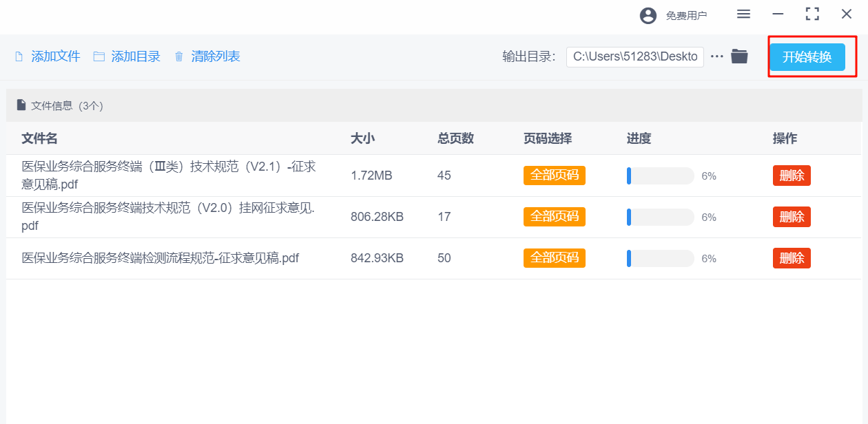Delete the V2.1 技术规范 PDF row
The image size is (868, 424).
[792, 176]
